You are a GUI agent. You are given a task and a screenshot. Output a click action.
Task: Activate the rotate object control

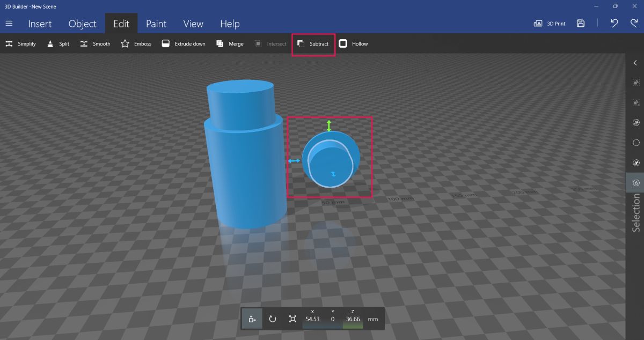(x=272, y=319)
